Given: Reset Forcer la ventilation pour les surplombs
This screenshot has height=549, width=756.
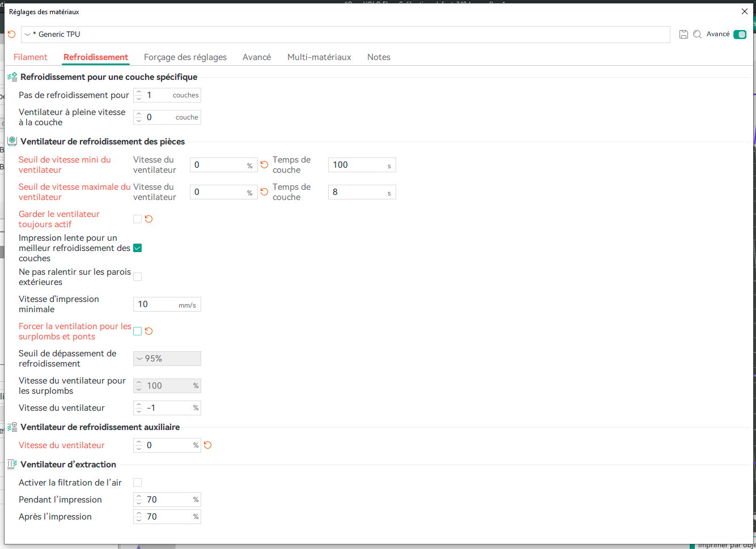Looking at the screenshot, I should (149, 331).
